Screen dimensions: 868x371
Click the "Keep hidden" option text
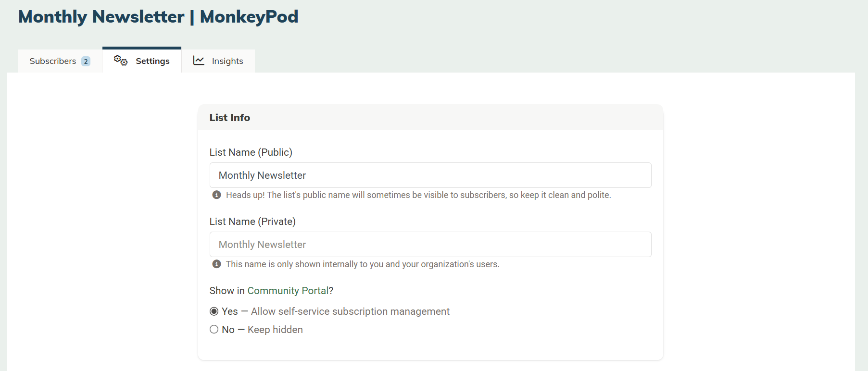[275, 330]
